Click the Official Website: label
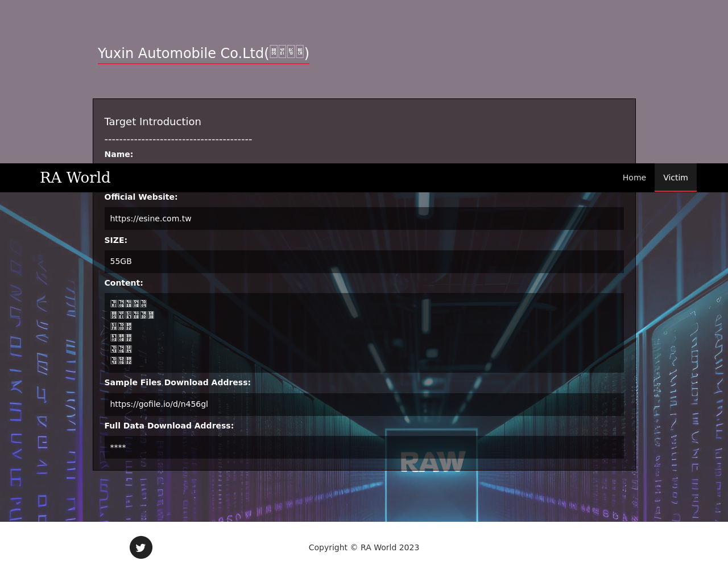 [x=141, y=197]
